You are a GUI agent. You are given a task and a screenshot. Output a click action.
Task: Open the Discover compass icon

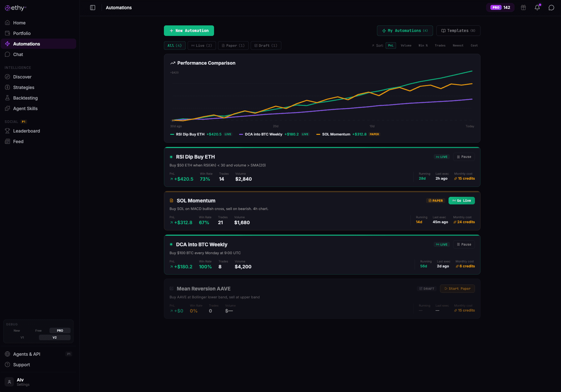8,76
